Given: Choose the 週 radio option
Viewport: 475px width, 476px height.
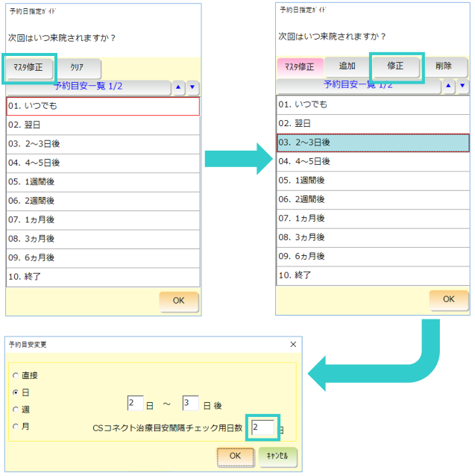Looking at the screenshot, I should [16, 409].
